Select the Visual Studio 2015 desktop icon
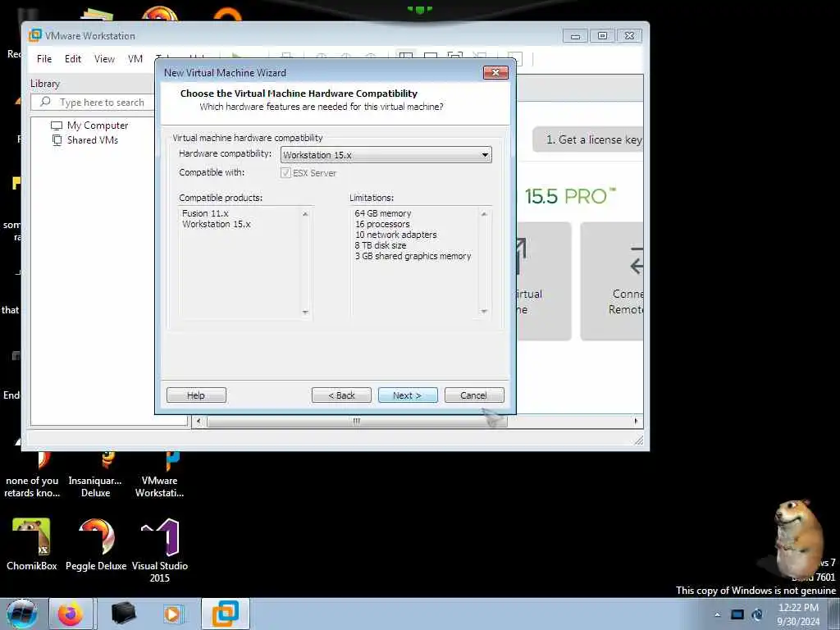This screenshot has height=630, width=840. tap(160, 550)
